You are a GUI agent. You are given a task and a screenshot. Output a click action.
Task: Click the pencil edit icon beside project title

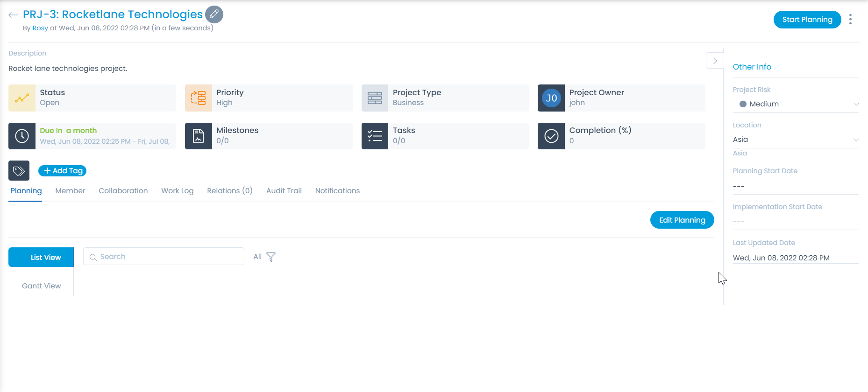point(214,14)
